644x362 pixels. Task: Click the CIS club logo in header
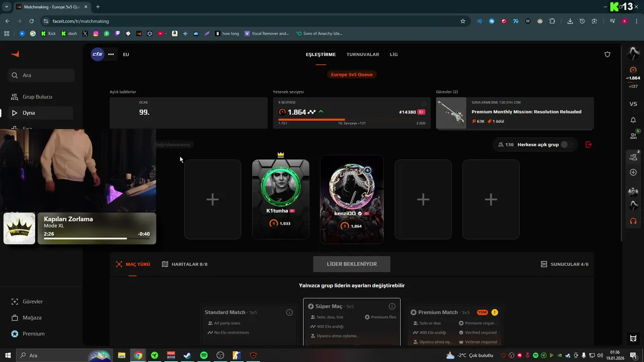(x=98, y=54)
